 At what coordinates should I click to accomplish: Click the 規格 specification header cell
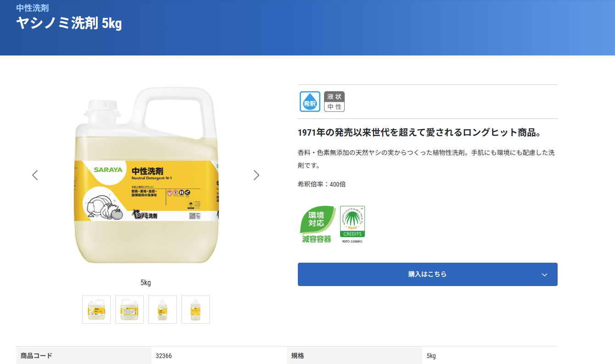297,356
